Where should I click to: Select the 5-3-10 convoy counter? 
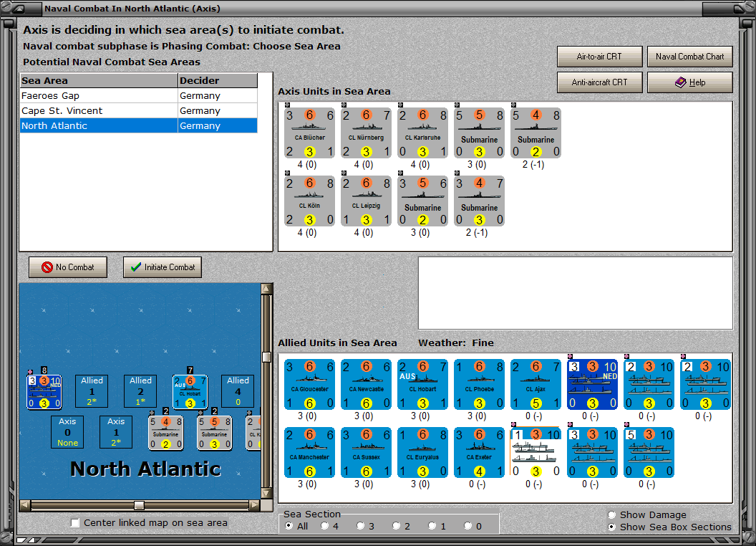[649, 452]
